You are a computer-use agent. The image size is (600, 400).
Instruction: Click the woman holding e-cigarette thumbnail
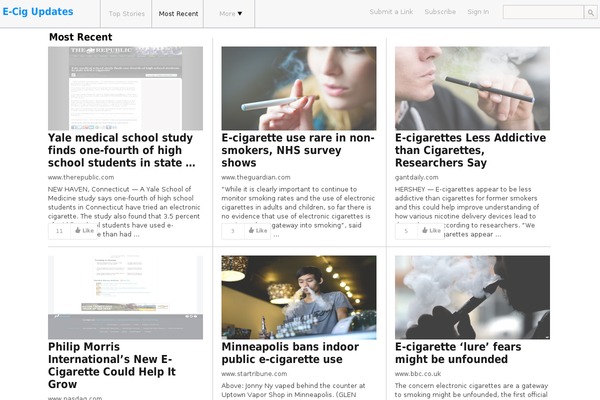299,88
